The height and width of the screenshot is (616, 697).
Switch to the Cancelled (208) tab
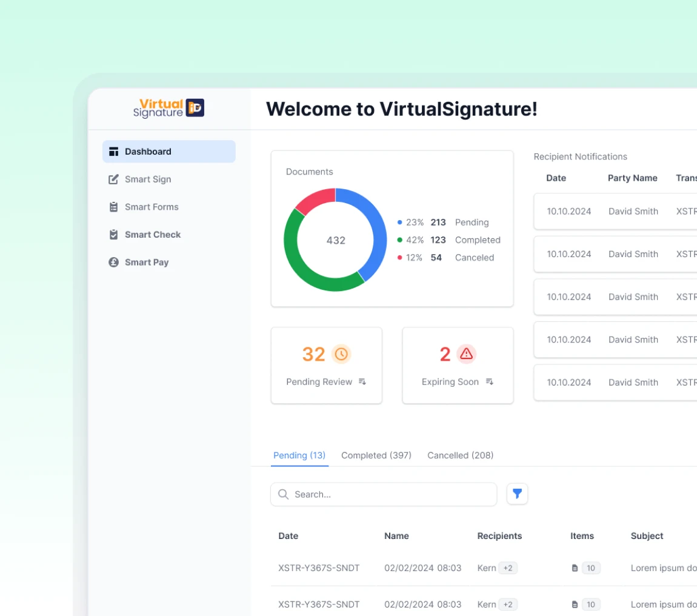[x=460, y=455]
